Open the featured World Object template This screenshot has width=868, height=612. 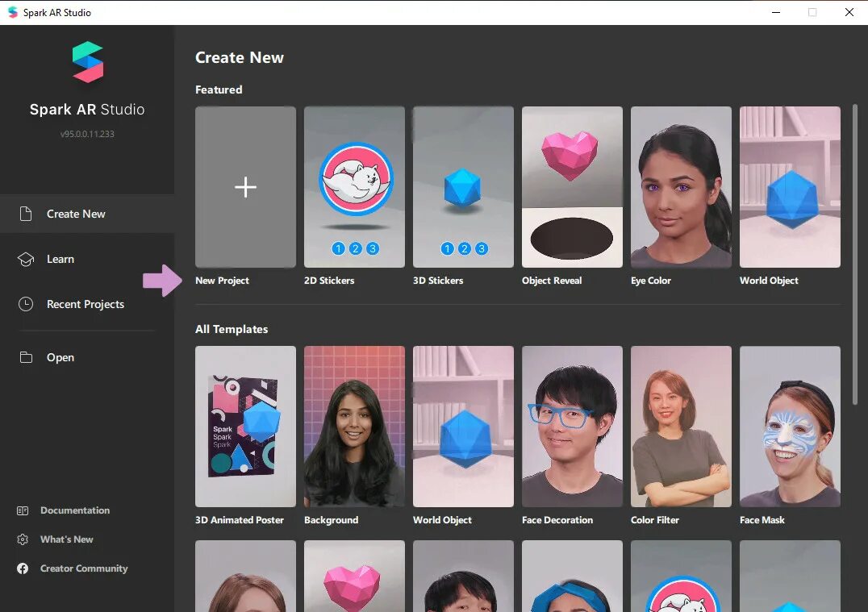(790, 187)
